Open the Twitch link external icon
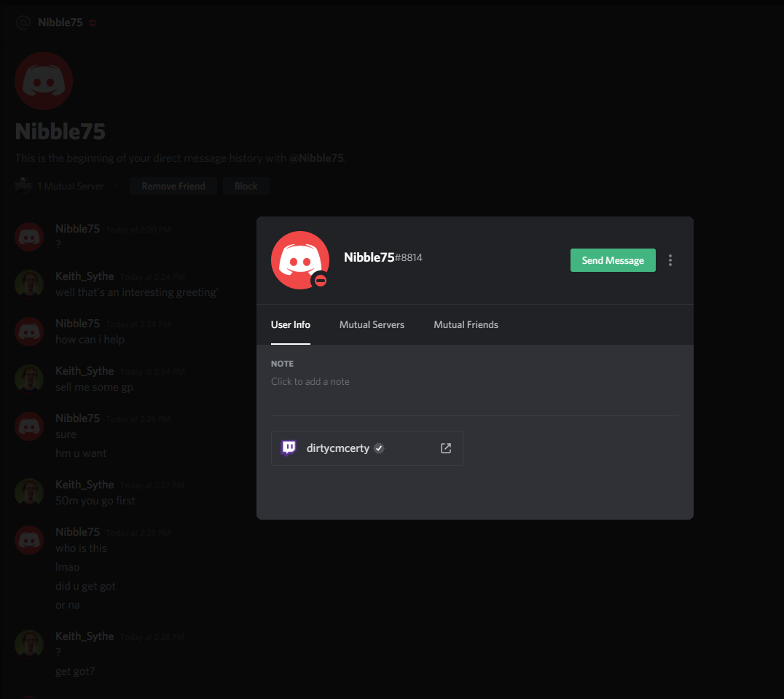 pyautogui.click(x=445, y=448)
